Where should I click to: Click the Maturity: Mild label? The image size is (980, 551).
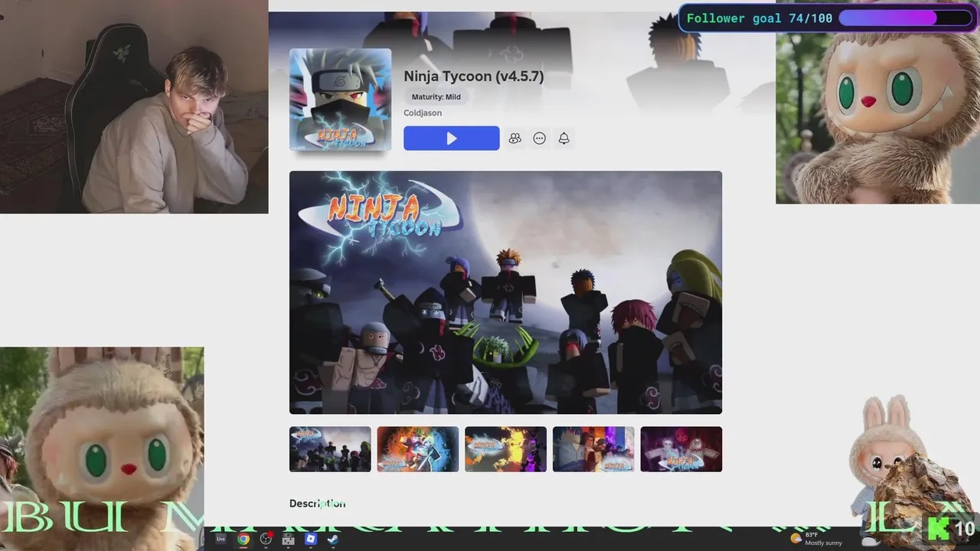tap(436, 97)
